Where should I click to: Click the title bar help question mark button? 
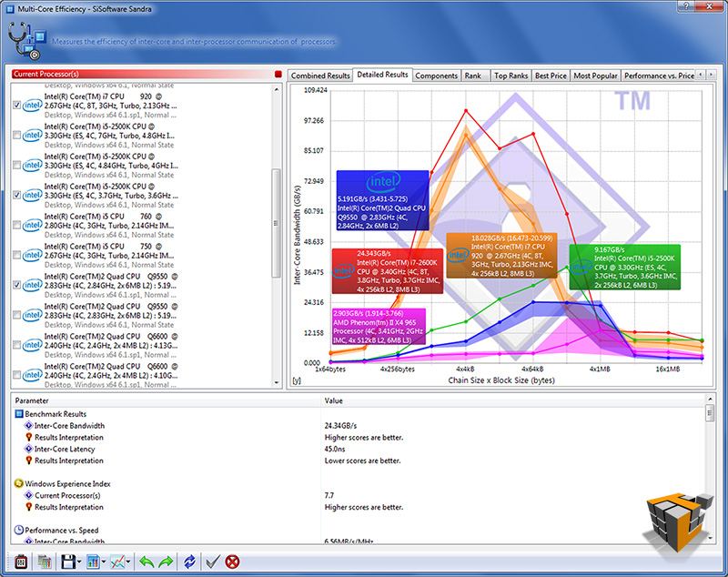pyautogui.click(x=687, y=6)
